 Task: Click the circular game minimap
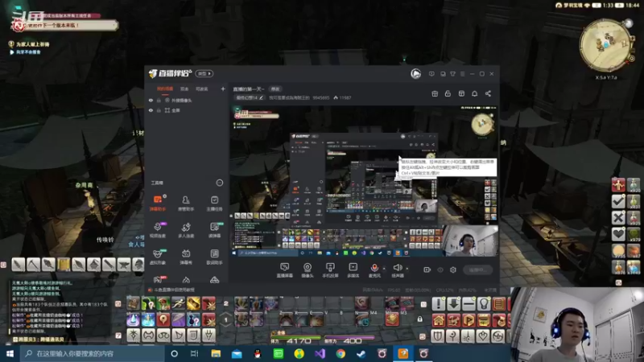[x=606, y=46]
